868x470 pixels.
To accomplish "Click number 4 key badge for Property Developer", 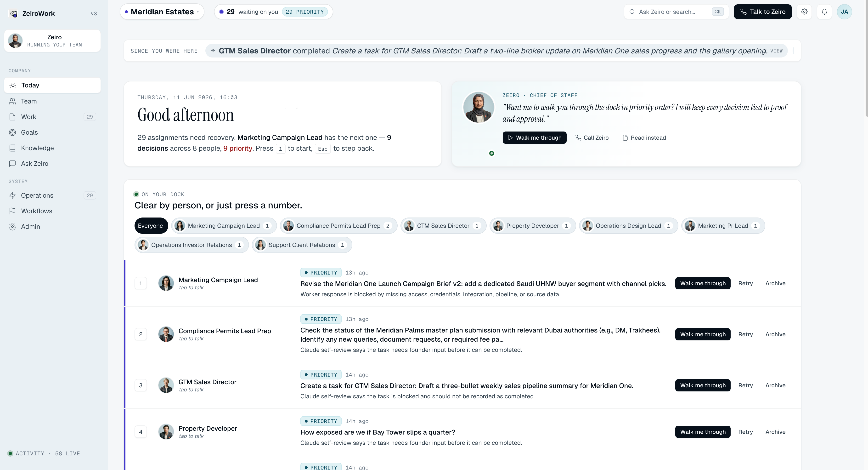I will pos(141,432).
